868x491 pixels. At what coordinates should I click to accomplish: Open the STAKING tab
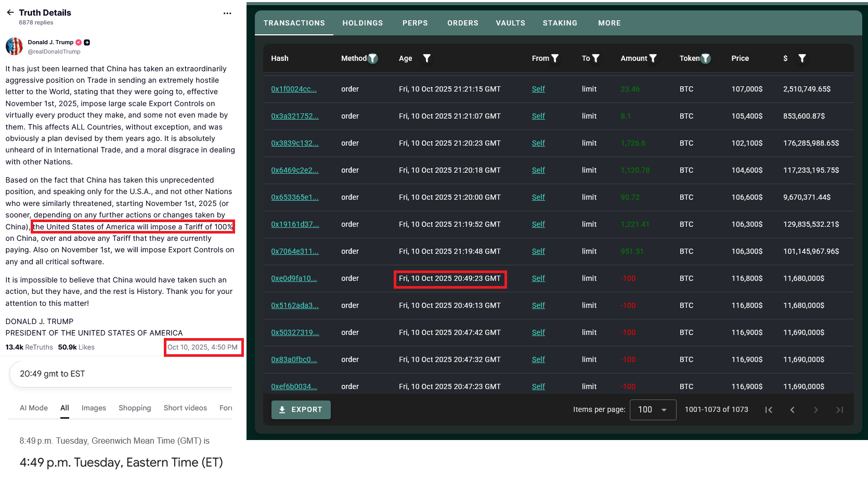(x=560, y=23)
